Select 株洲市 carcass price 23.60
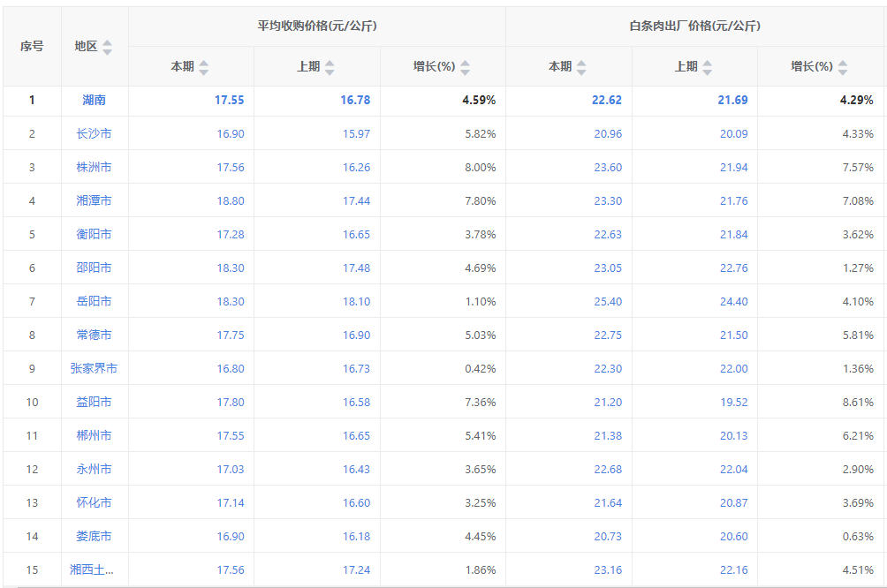887x588 pixels. click(608, 168)
